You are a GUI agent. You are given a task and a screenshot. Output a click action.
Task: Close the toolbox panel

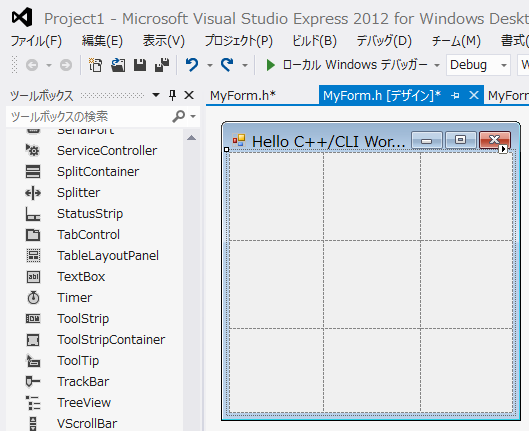189,95
